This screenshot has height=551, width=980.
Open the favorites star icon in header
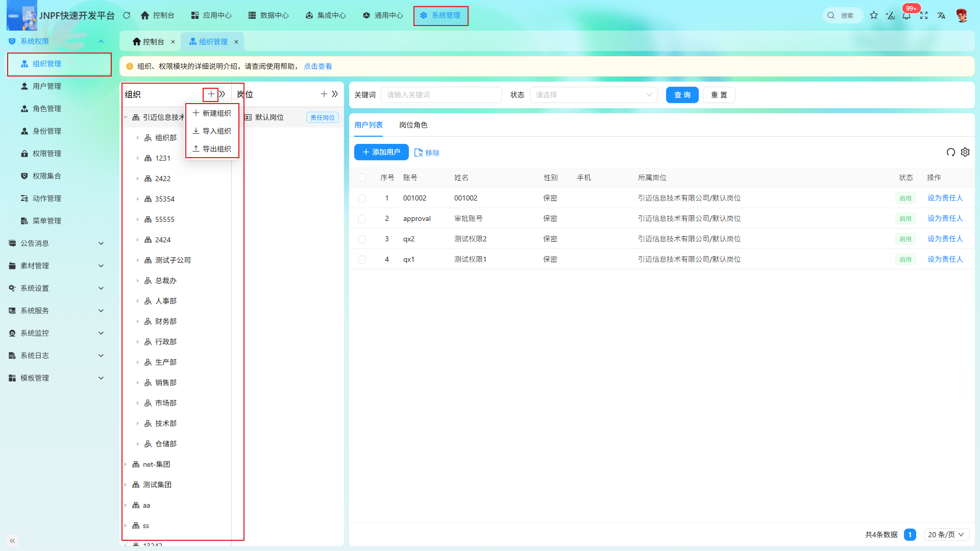pyautogui.click(x=874, y=15)
